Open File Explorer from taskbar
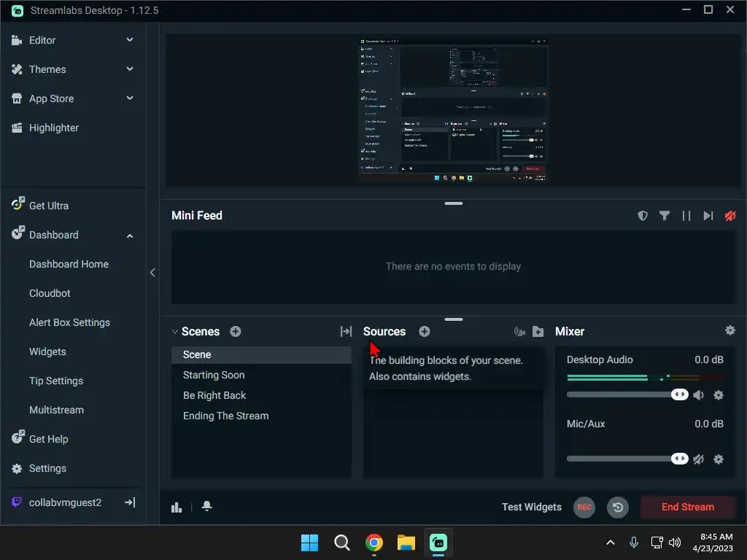The image size is (747, 560). coord(406,542)
